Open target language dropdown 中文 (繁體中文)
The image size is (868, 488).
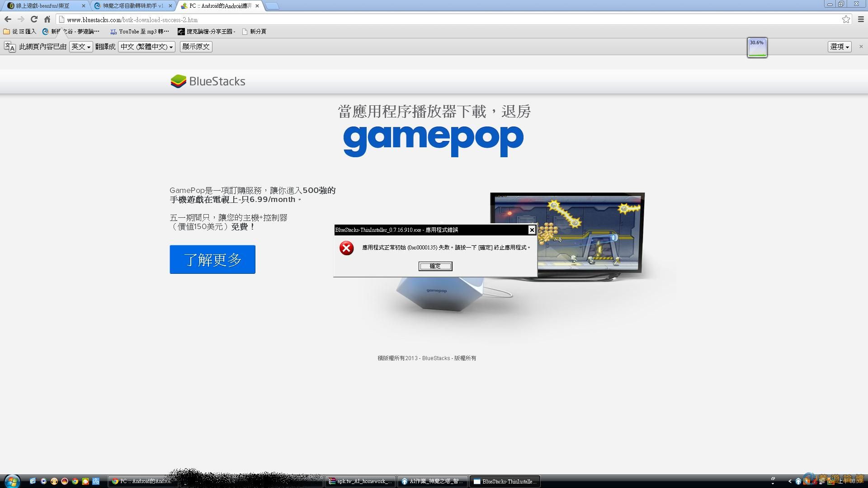pos(146,47)
